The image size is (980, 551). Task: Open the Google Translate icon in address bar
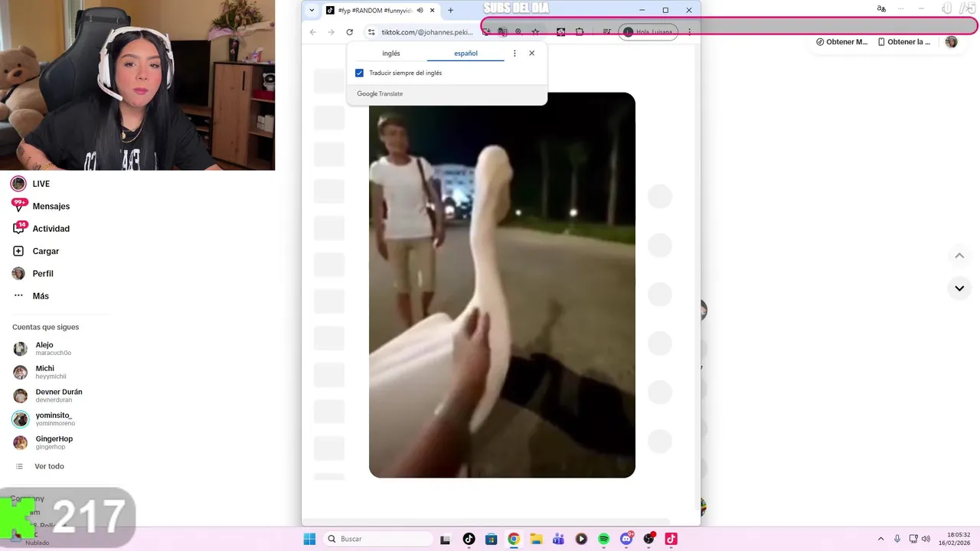tap(502, 32)
